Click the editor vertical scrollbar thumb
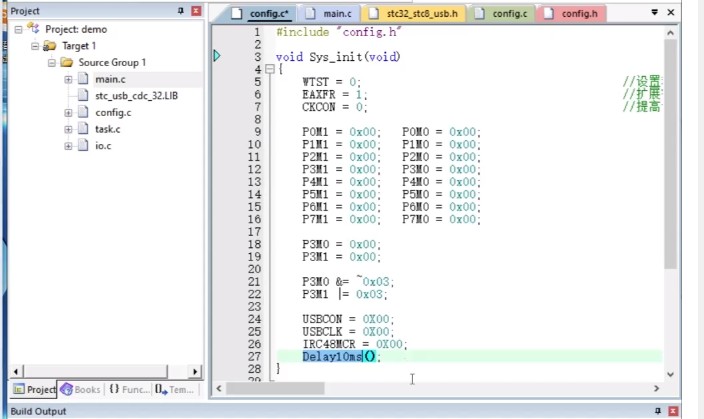 tap(670, 154)
